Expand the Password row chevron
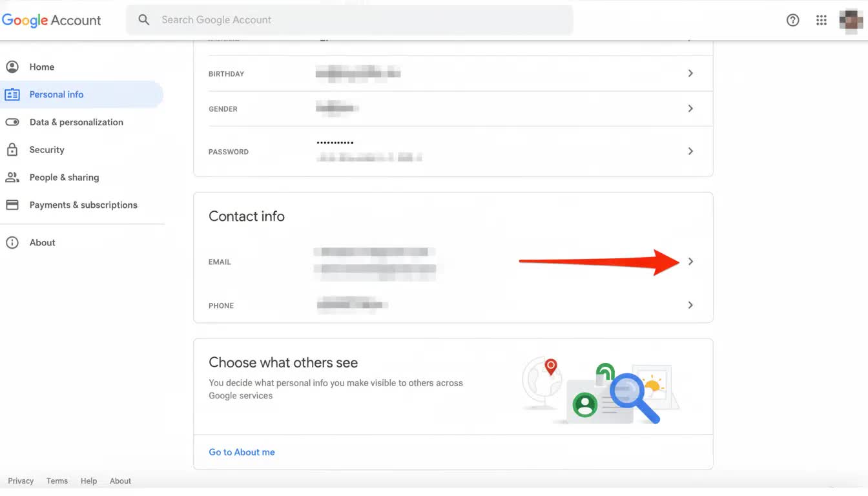 pyautogui.click(x=690, y=151)
